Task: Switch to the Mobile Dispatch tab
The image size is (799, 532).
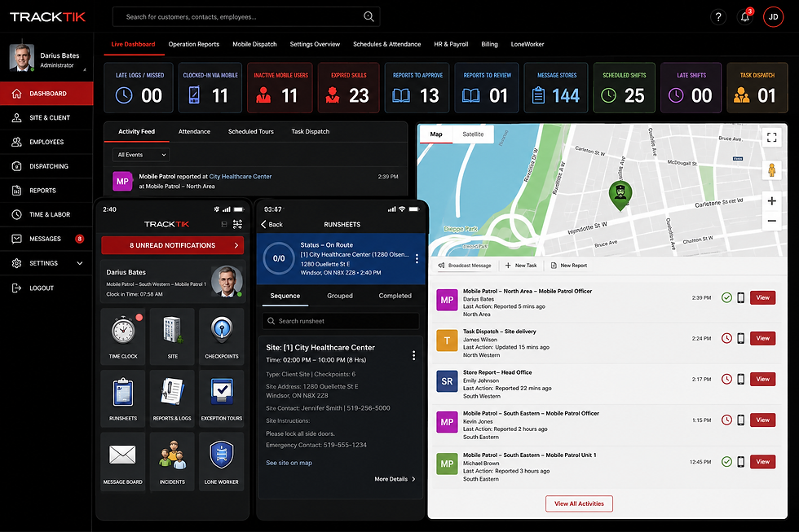Action: [254, 44]
